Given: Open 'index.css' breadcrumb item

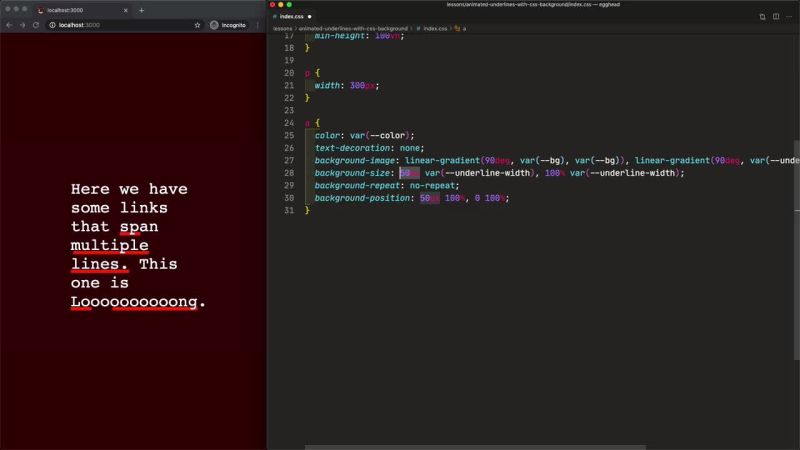Looking at the screenshot, I should (x=435, y=29).
